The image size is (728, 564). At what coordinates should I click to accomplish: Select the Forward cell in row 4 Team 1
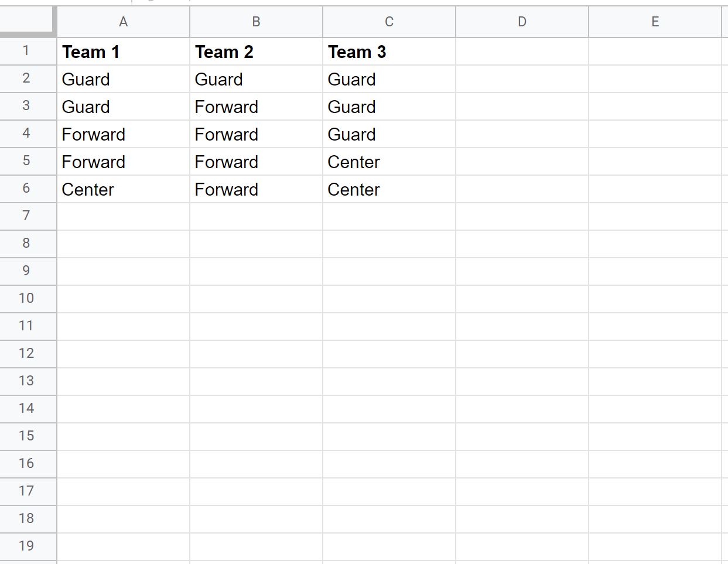coord(123,134)
